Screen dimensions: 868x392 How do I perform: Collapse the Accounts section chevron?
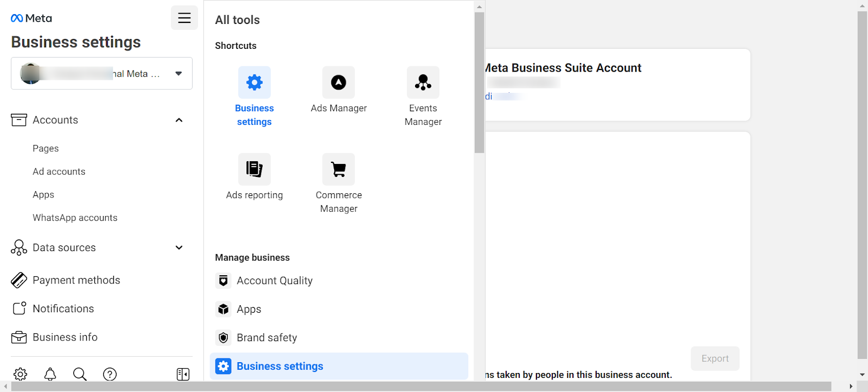click(x=179, y=120)
